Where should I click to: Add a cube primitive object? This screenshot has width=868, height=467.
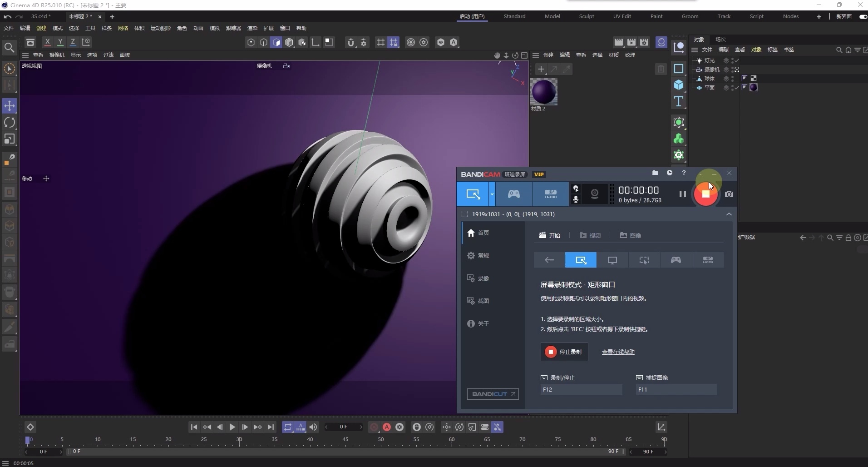coord(679,85)
